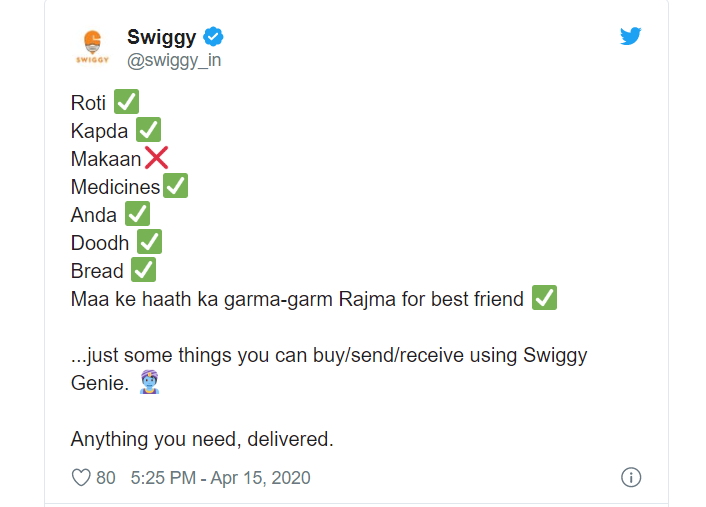Click the check mark next to Bread
The height and width of the screenshot is (507, 706).
click(x=143, y=270)
